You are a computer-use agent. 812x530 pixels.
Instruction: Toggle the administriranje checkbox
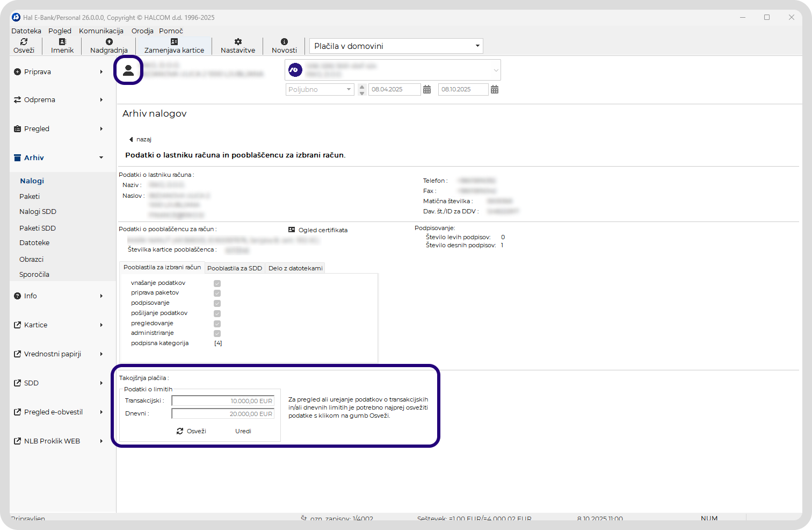pos(217,333)
